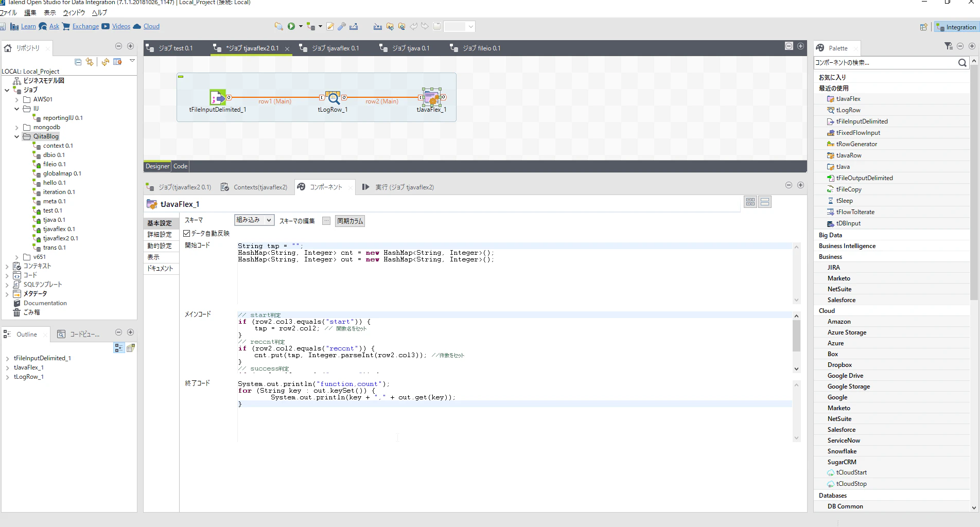This screenshot has height=527, width=980.
Task: Click the Palette filter icon
Action: tap(948, 46)
